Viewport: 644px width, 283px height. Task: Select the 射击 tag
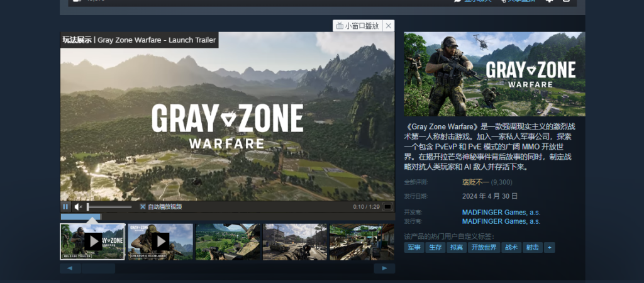pos(533,248)
